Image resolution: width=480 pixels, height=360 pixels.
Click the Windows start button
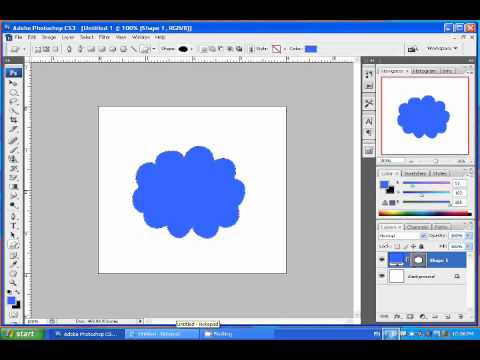22,334
